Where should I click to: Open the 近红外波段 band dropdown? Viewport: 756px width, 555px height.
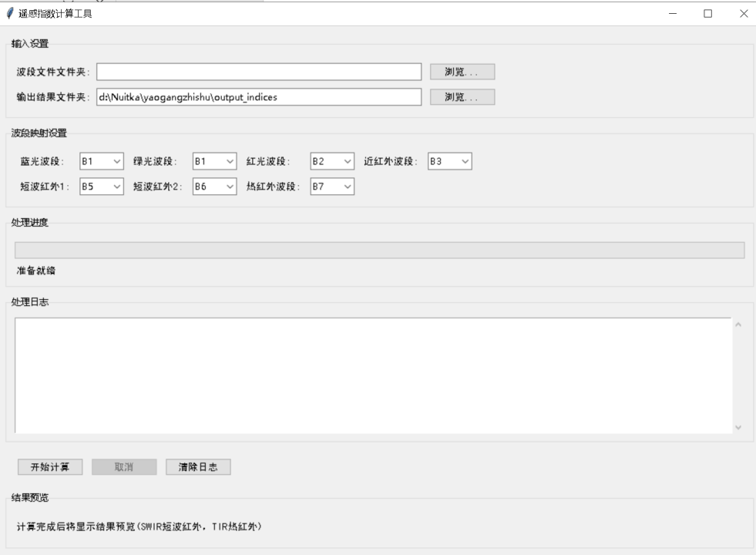tap(450, 161)
